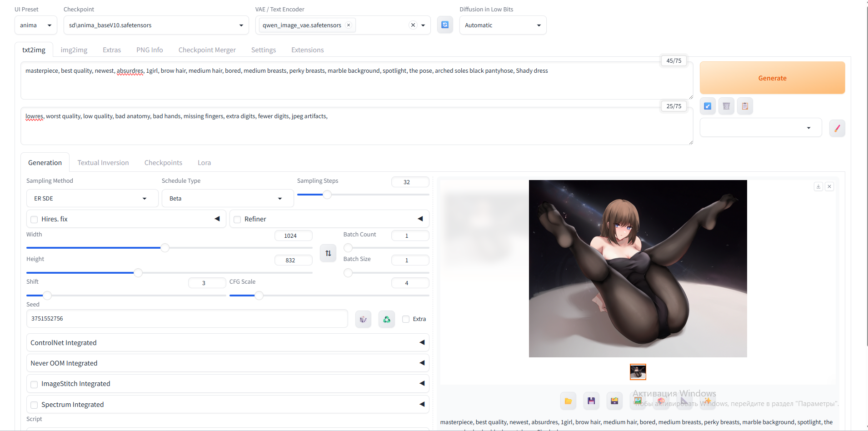Open the Checkpoint dropdown
The image size is (868, 431).
[x=156, y=25]
